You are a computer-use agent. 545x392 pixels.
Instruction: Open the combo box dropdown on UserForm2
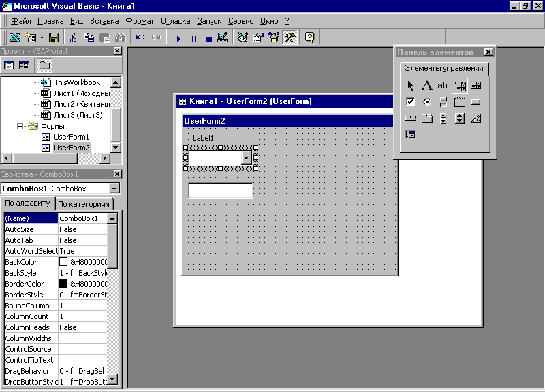[x=246, y=158]
